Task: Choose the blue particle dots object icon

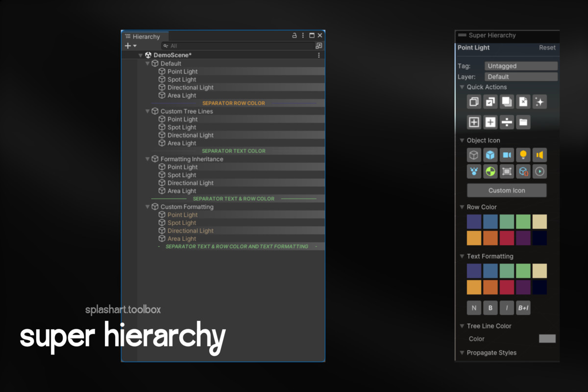Action: [474, 171]
